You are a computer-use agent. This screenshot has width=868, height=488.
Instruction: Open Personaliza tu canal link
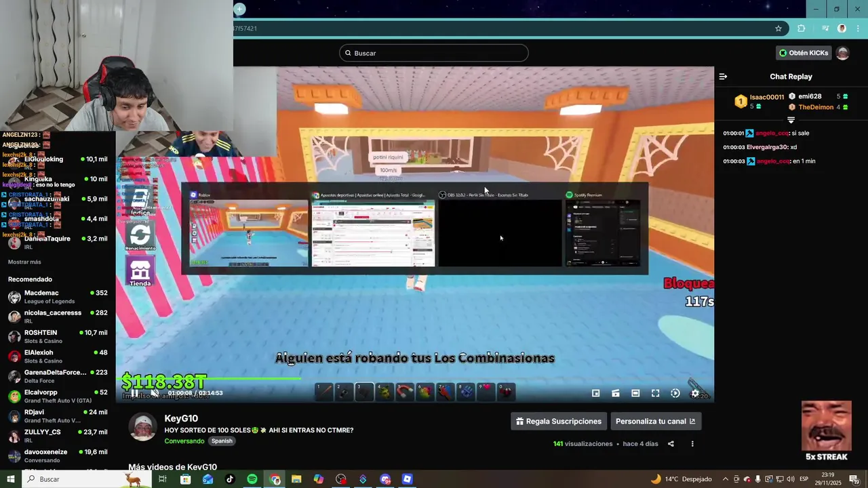655,421
